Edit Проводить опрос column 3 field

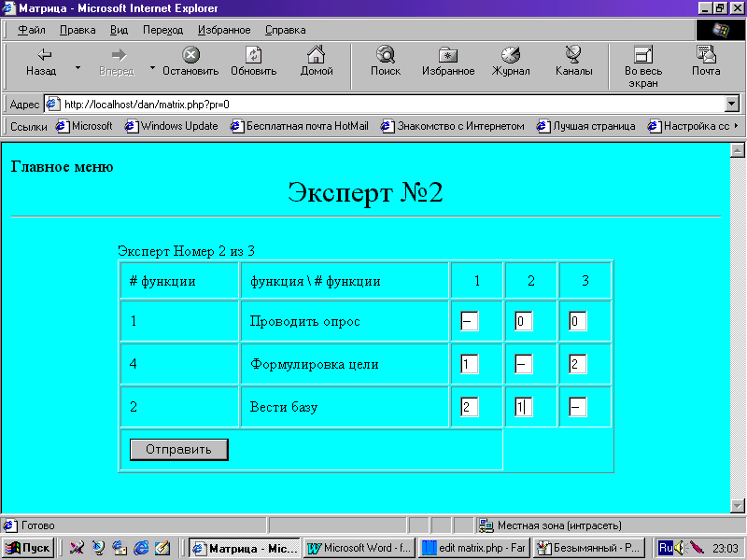578,321
